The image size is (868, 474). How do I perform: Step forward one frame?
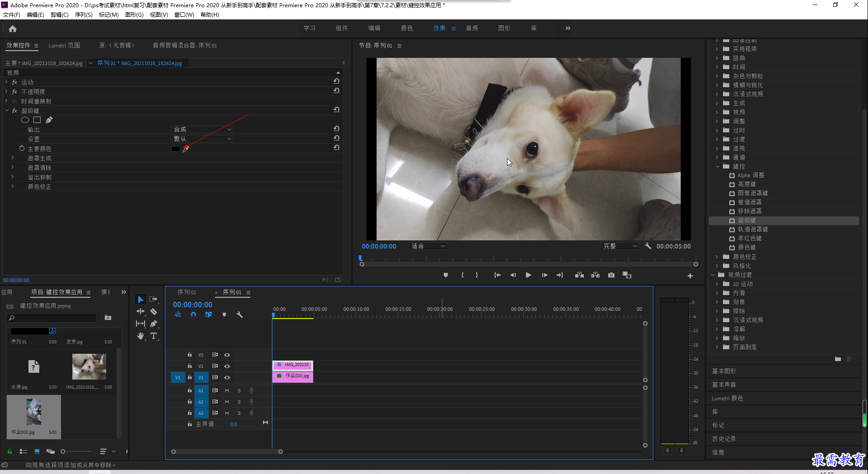pos(544,275)
